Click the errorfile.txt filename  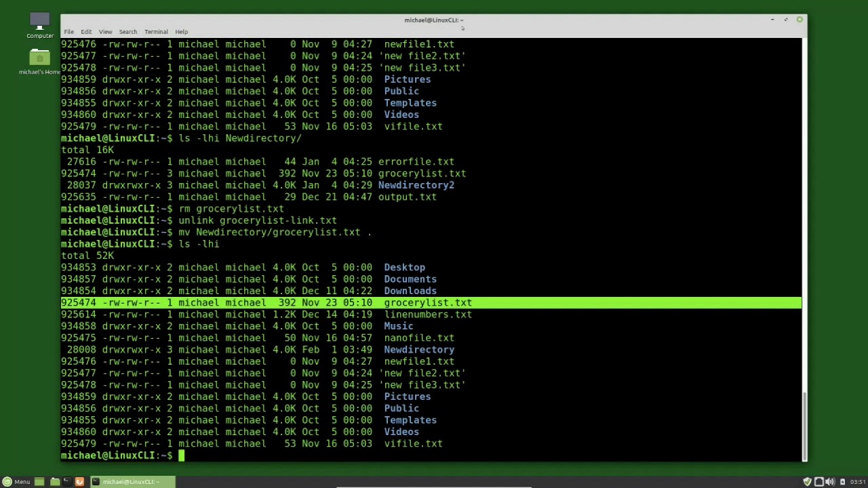click(416, 162)
